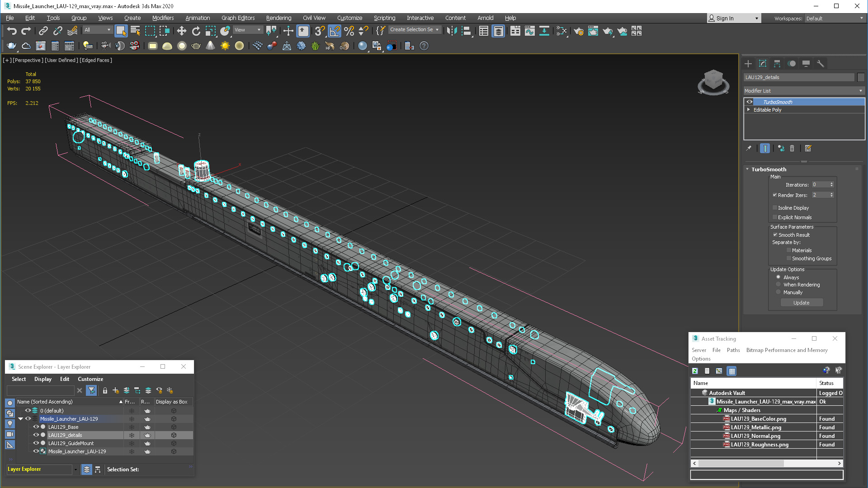Click the Sign In button
The image size is (868, 488).
tap(734, 18)
